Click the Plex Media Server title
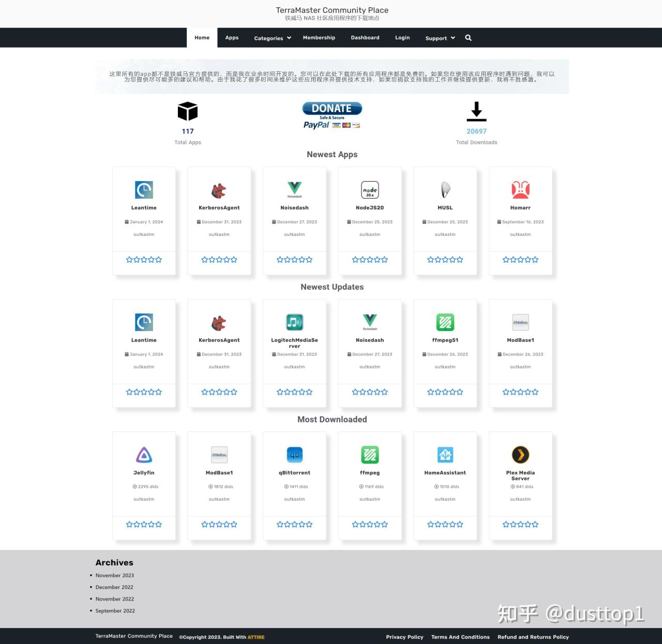The image size is (662, 644). [520, 475]
